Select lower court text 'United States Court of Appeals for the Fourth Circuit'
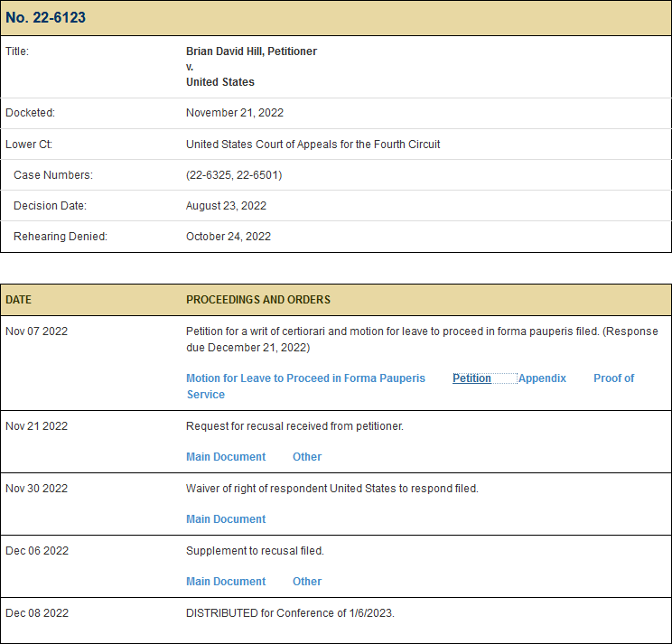Image resolution: width=672 pixels, height=644 pixels. point(313,144)
